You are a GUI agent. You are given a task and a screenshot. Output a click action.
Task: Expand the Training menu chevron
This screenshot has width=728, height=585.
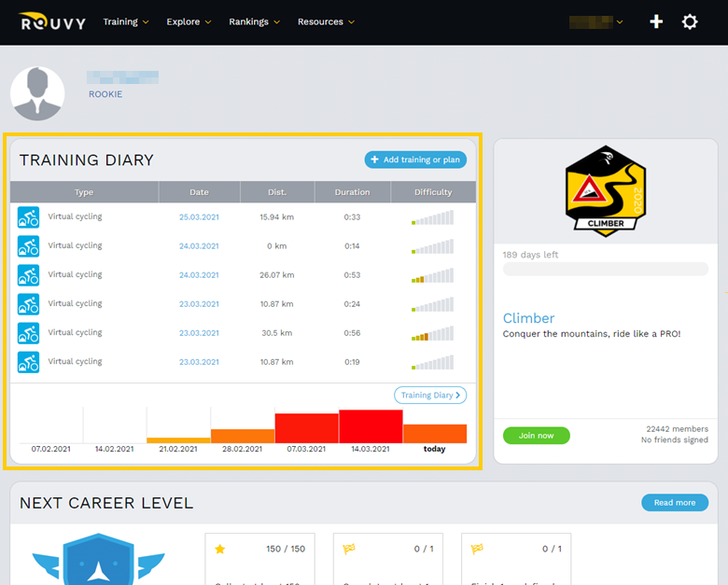click(x=146, y=22)
